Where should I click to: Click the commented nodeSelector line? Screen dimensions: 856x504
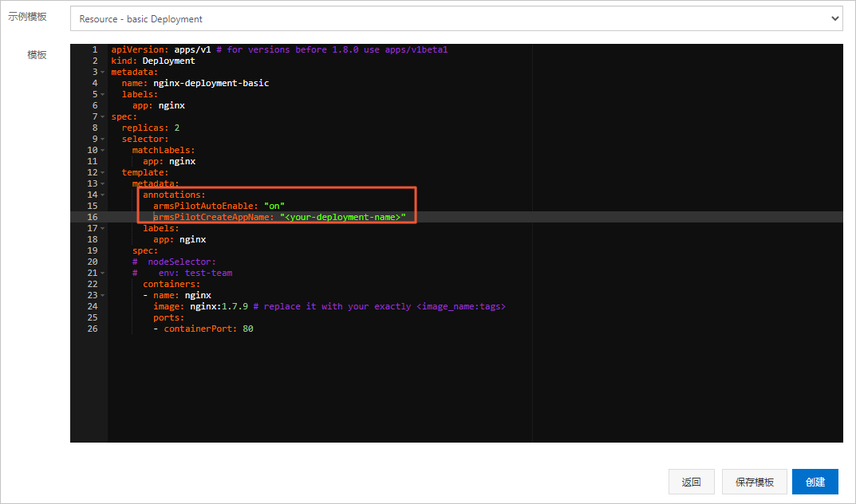(174, 262)
